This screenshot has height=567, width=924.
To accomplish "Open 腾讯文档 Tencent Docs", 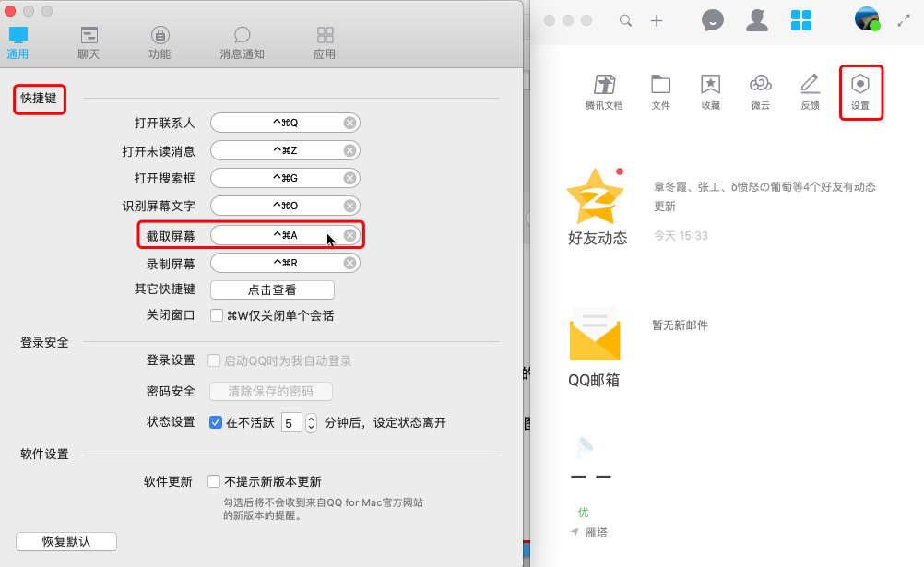I will coord(604,92).
